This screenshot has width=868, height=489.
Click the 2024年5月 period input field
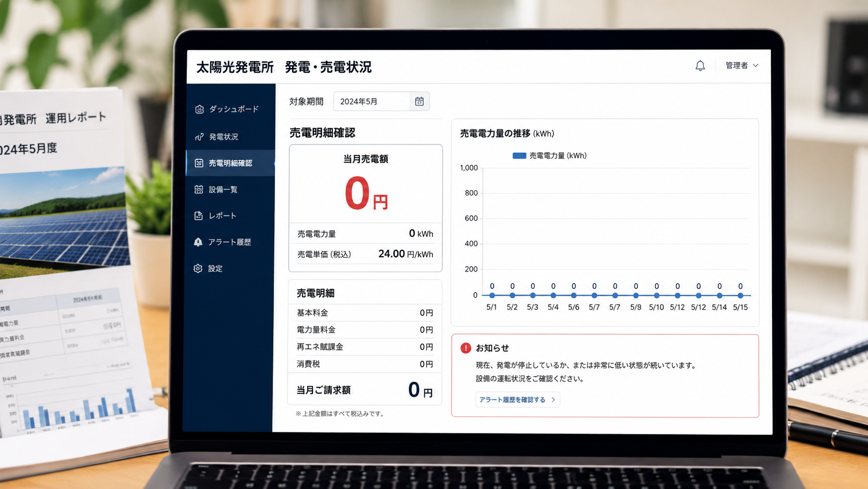pyautogui.click(x=381, y=101)
